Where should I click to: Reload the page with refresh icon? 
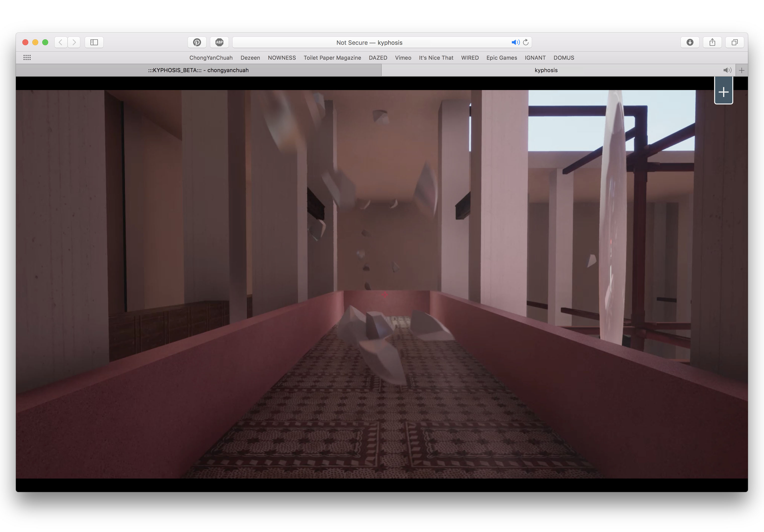click(526, 42)
